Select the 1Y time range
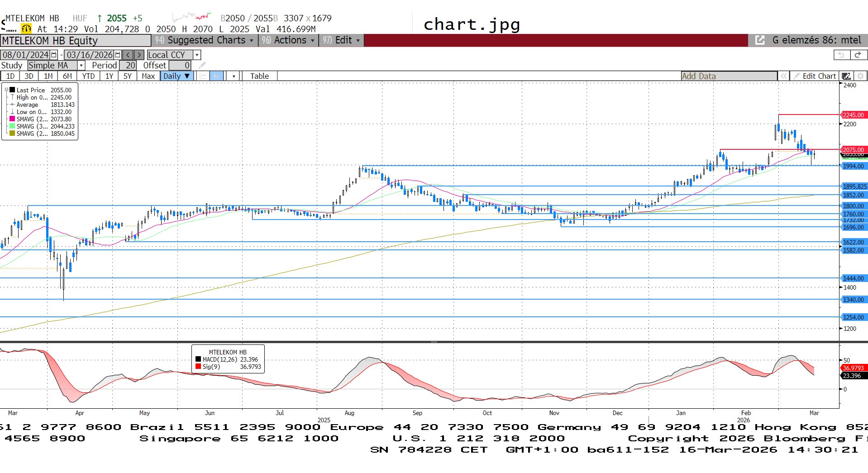 point(109,76)
